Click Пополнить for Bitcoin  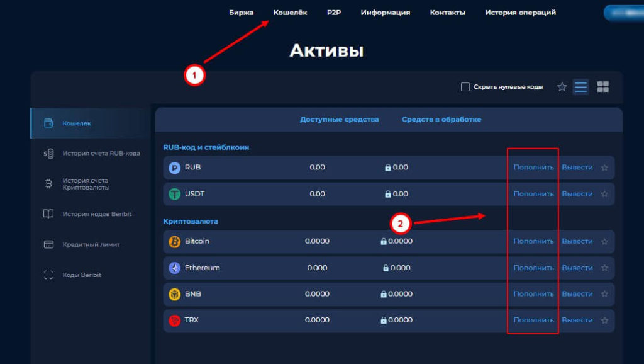pyautogui.click(x=533, y=241)
